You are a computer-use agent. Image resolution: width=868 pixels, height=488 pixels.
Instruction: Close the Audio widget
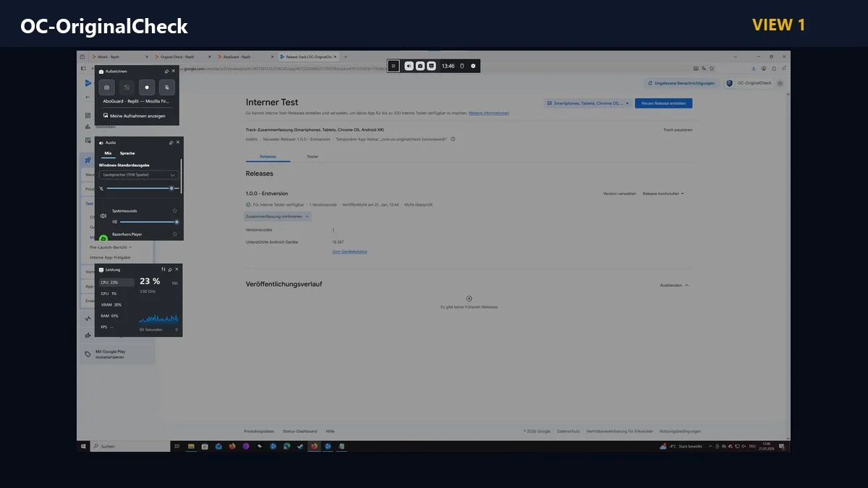click(178, 142)
